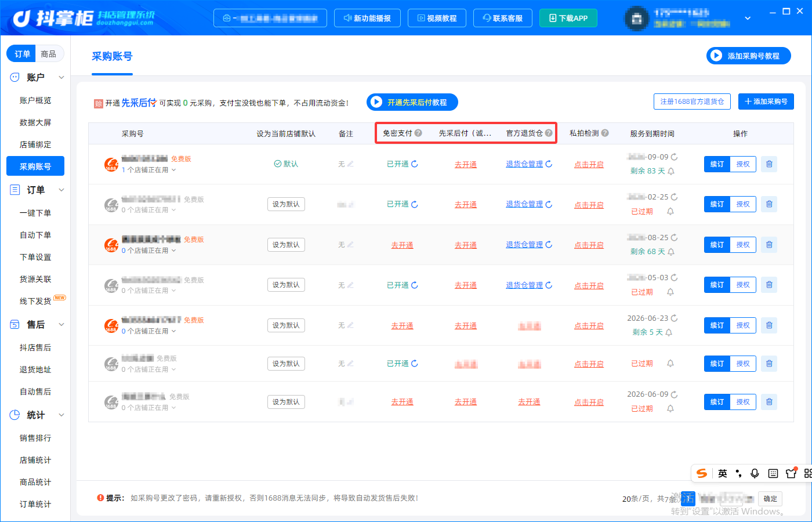Click 确定 button in pagination
The width and height of the screenshot is (812, 522).
[x=770, y=499]
